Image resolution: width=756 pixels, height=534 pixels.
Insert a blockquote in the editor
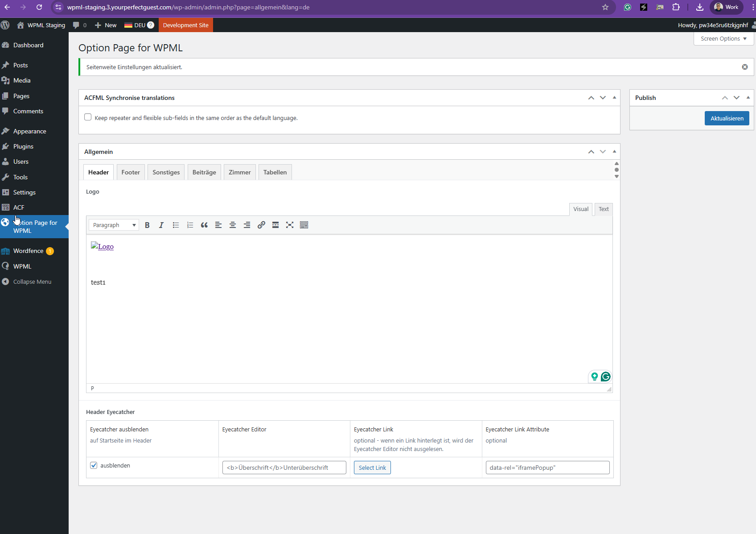click(204, 225)
